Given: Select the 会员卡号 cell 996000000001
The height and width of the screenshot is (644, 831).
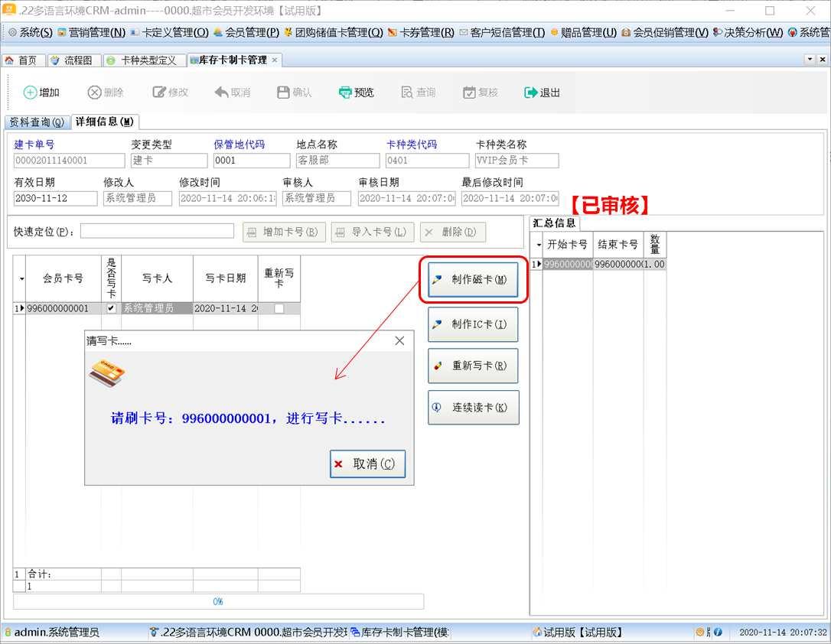Looking at the screenshot, I should [63, 308].
